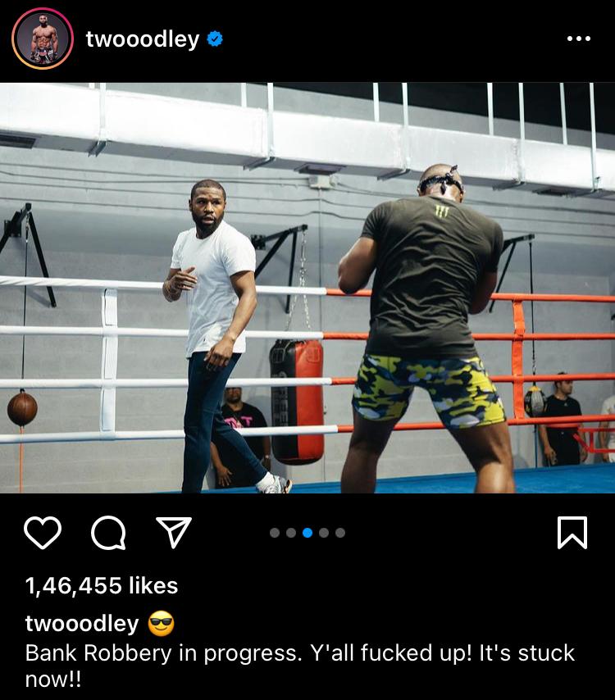The width and height of the screenshot is (615, 700).
Task: Tap the sunglasses emoji in caption
Action: tap(161, 623)
